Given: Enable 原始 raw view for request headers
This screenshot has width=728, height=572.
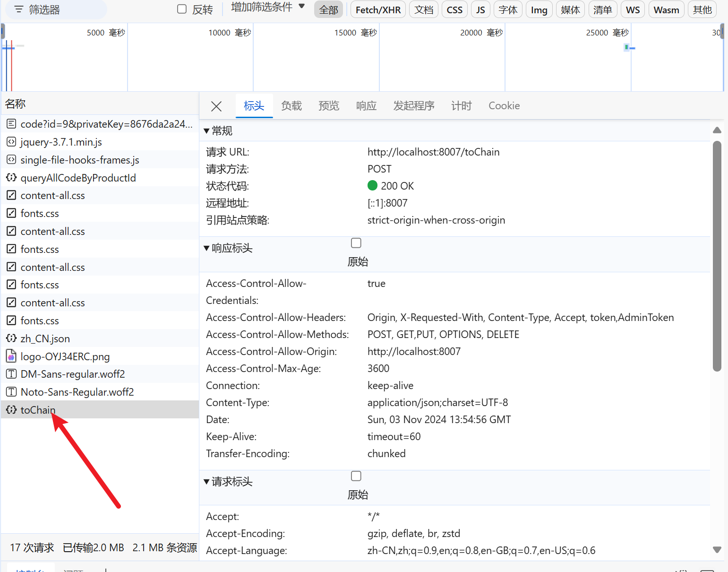Looking at the screenshot, I should point(356,476).
